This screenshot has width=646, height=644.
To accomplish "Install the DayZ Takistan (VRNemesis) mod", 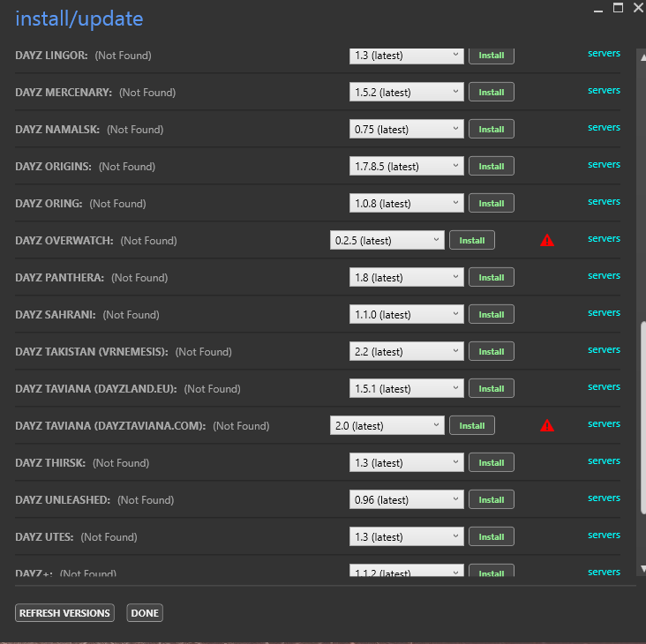I will (x=491, y=351).
